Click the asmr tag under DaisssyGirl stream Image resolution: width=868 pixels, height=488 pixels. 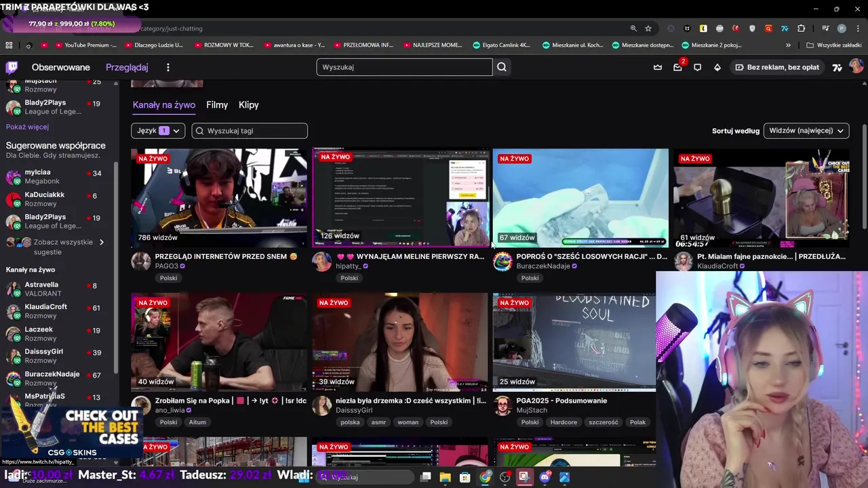point(378,422)
